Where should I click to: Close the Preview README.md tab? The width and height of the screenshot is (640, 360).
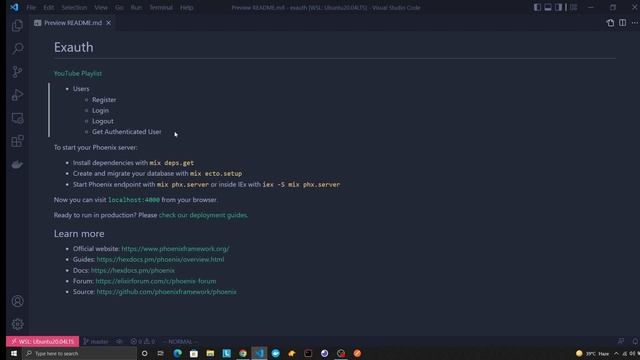click(x=109, y=23)
